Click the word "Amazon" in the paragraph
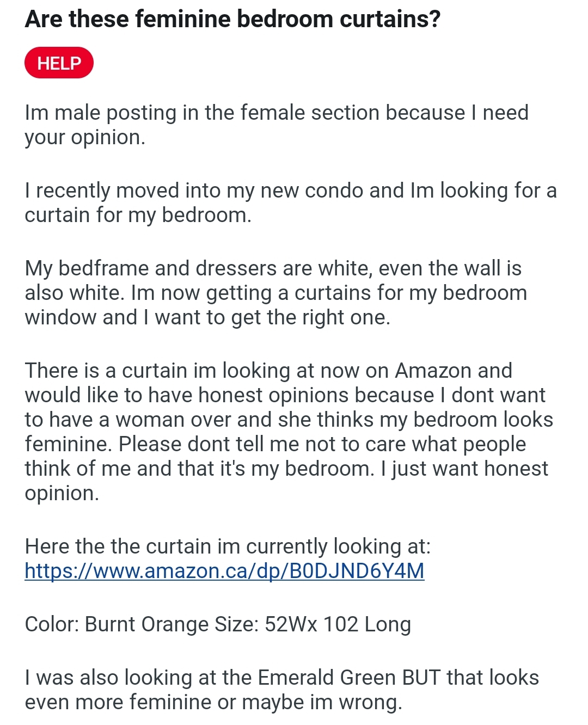 click(433, 371)
